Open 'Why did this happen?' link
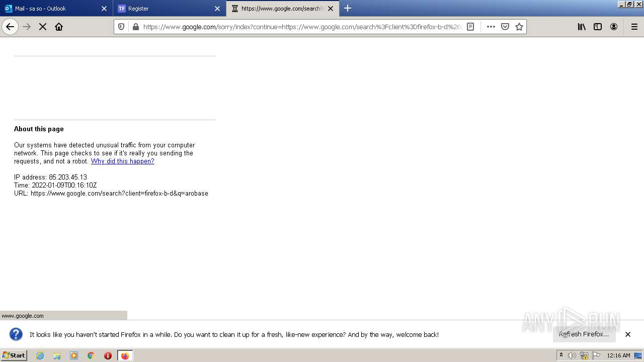This screenshot has width=644, height=362. 122,161
